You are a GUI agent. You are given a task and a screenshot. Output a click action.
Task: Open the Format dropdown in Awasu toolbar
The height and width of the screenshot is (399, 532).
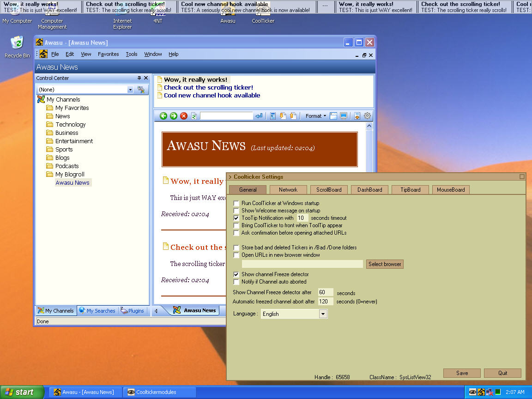pyautogui.click(x=315, y=116)
